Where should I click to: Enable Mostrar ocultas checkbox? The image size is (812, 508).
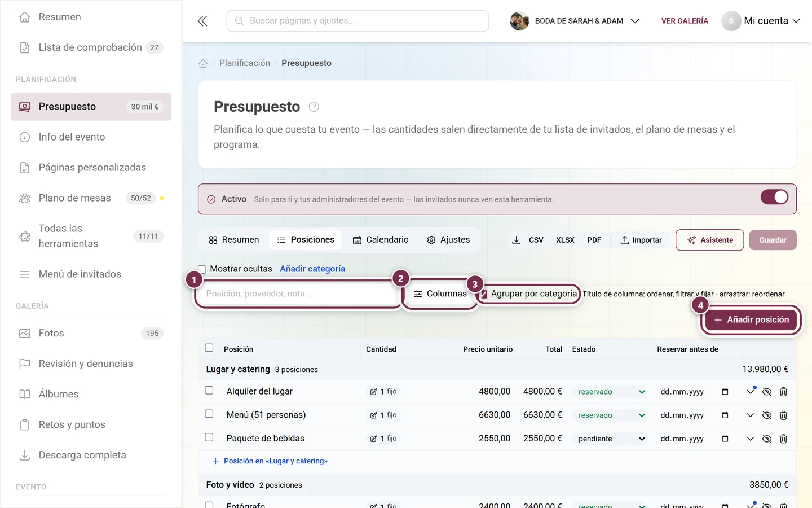point(202,269)
